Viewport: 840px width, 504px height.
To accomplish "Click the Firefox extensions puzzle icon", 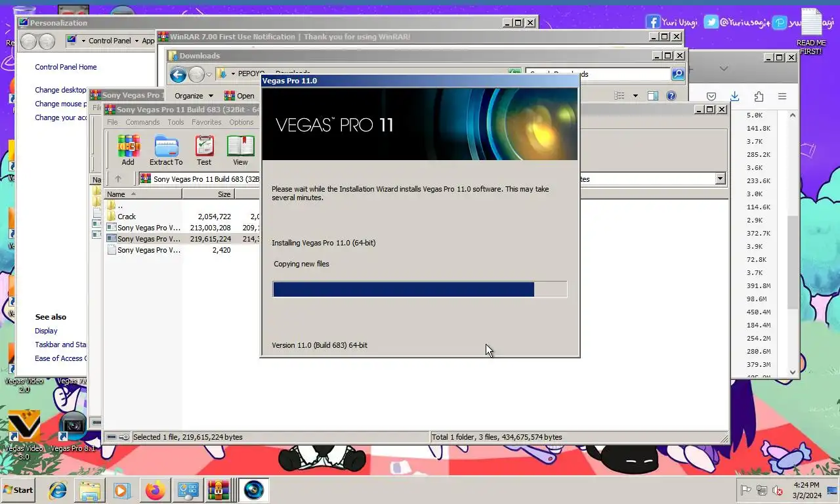I will (x=759, y=96).
